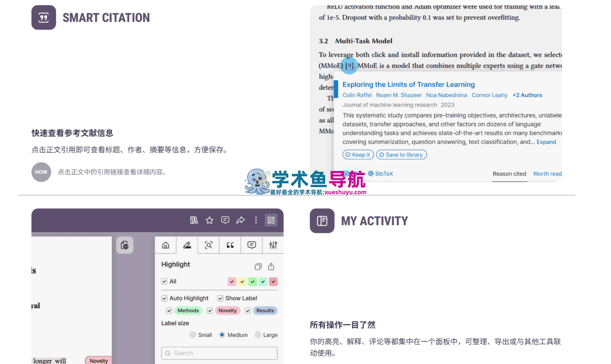611x364 pixels.
Task: Open paper title Exploring the Limits of Transfer Learning
Action: [x=408, y=85]
